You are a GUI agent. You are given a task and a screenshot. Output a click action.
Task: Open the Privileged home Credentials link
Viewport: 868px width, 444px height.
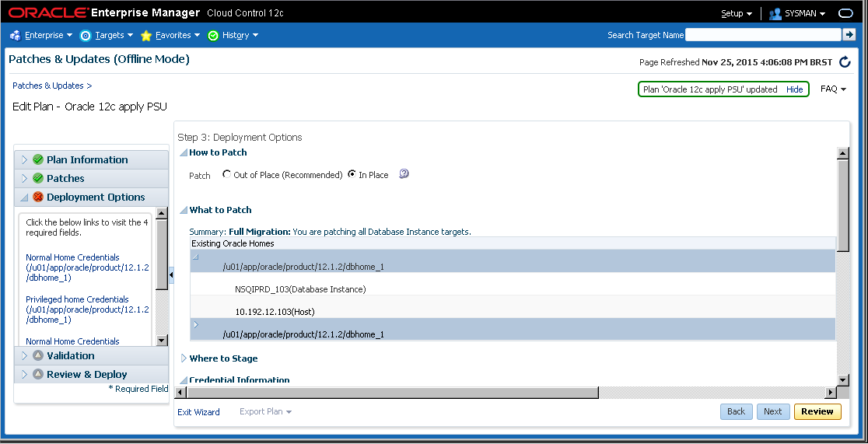pos(87,309)
